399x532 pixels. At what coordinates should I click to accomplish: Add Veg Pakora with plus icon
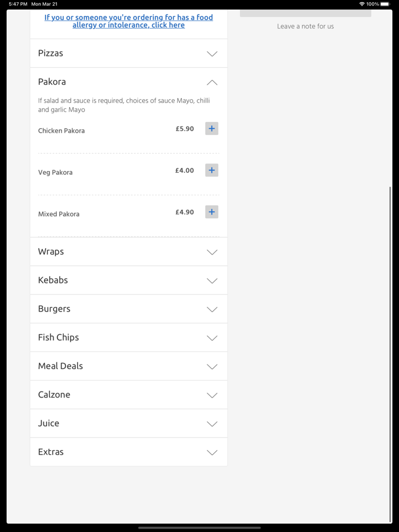click(211, 170)
